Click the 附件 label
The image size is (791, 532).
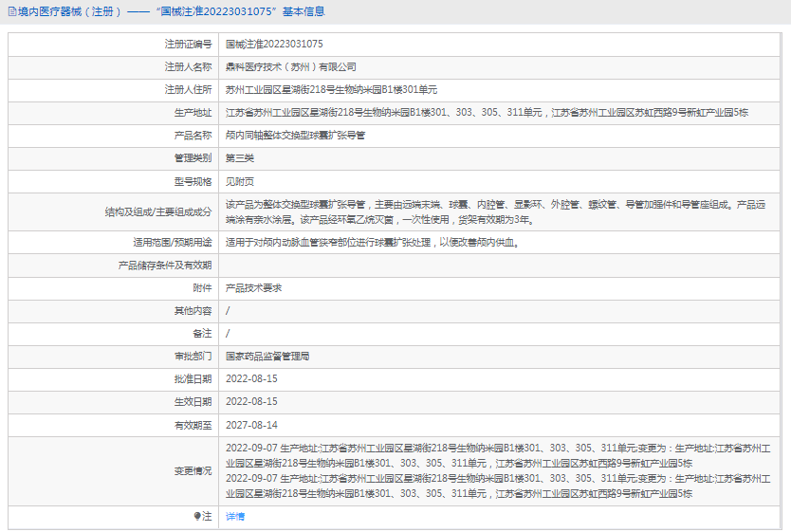pos(202,287)
